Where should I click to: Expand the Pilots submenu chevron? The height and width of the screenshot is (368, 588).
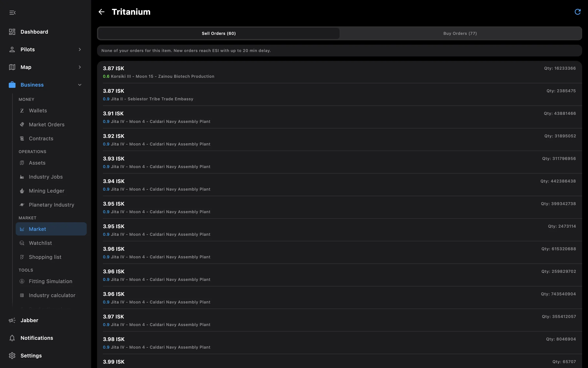pyautogui.click(x=80, y=49)
